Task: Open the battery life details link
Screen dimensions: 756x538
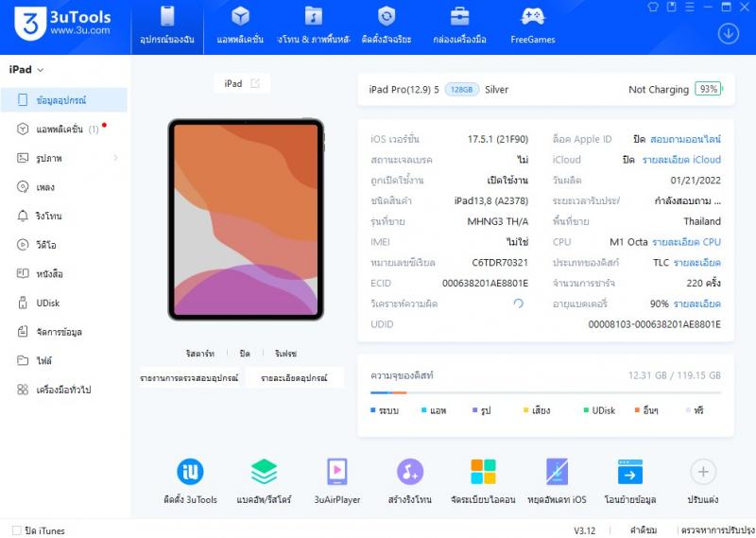Action: coord(698,304)
